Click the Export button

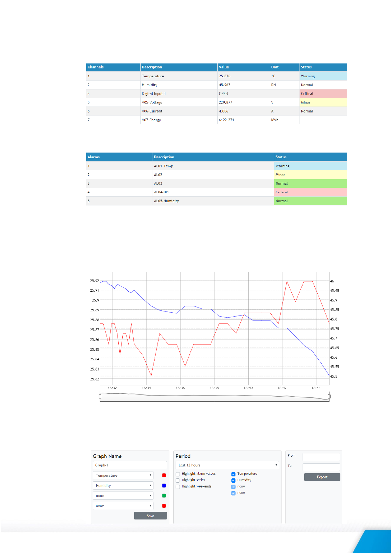pyautogui.click(x=322, y=477)
